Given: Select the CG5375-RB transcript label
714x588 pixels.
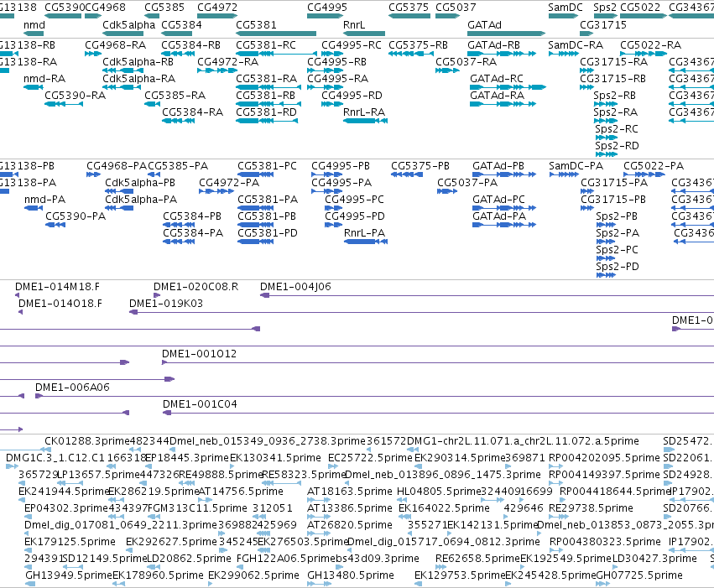Looking at the screenshot, I should click(418, 45).
